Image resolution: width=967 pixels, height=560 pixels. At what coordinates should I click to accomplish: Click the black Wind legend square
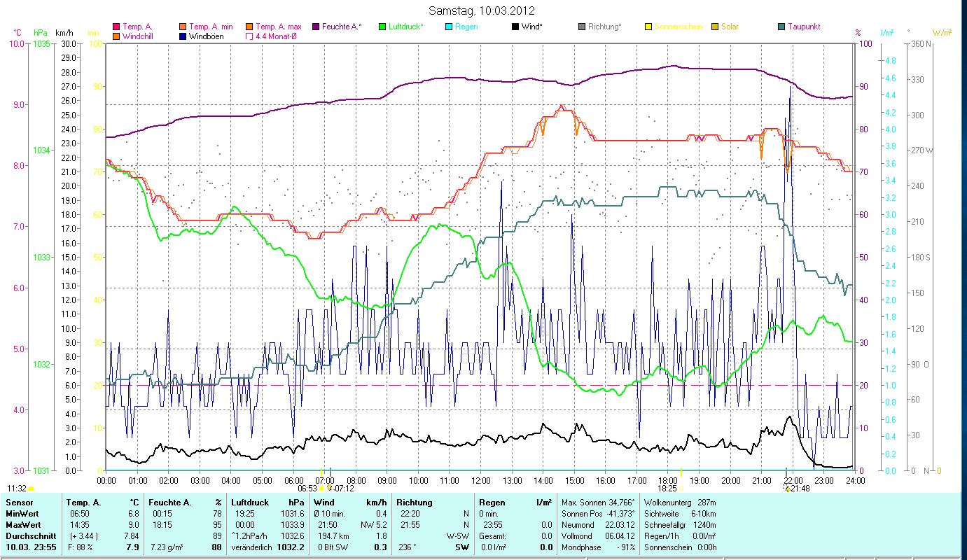point(515,27)
